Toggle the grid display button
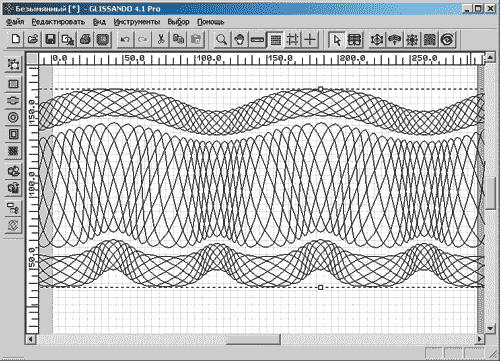Image resolution: width=500 pixels, height=361 pixels. coord(275,40)
